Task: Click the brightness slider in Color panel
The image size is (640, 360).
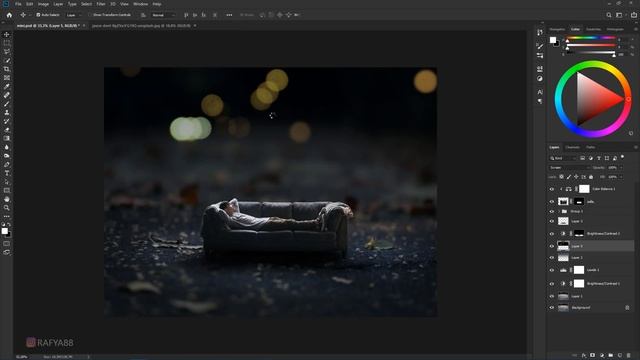Action: tap(590, 53)
